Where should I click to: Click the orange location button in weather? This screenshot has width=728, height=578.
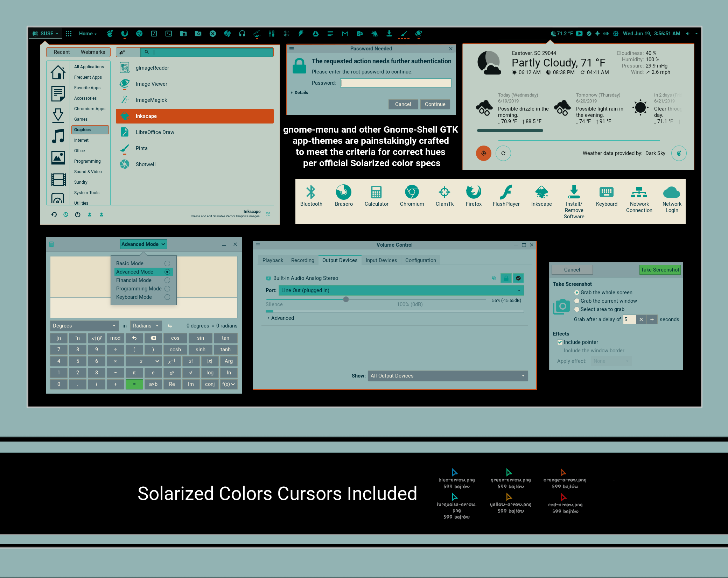pos(484,153)
